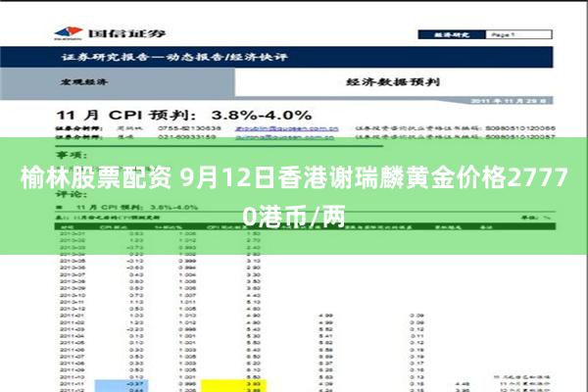This screenshot has height=392, width=588.
Task: Select the 宏观经济 label
Action: tap(84, 81)
